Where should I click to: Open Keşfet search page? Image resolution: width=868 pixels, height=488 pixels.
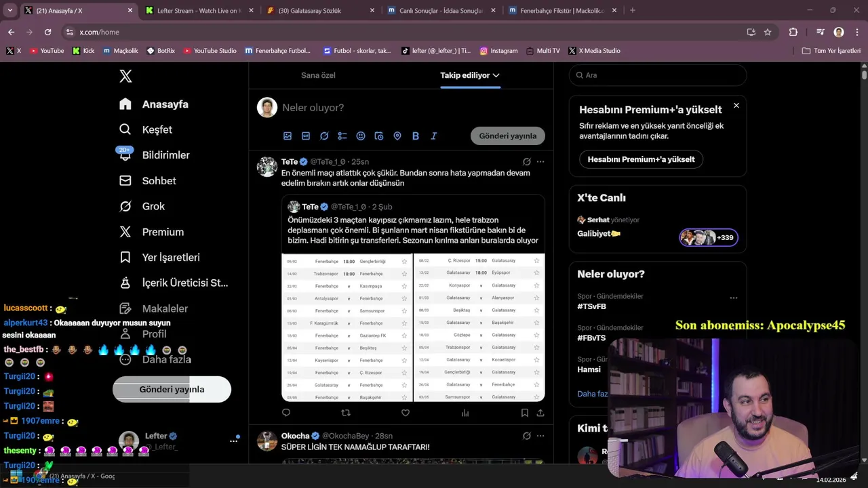[146, 129]
